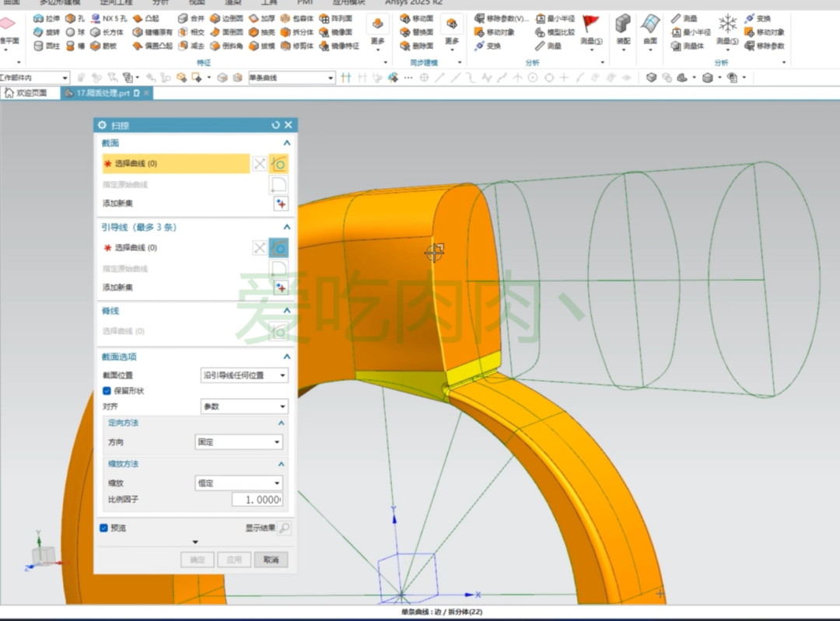840x621 pixels.
Task: Open the 单条曲线 curve rule dropdown
Action: (292, 78)
